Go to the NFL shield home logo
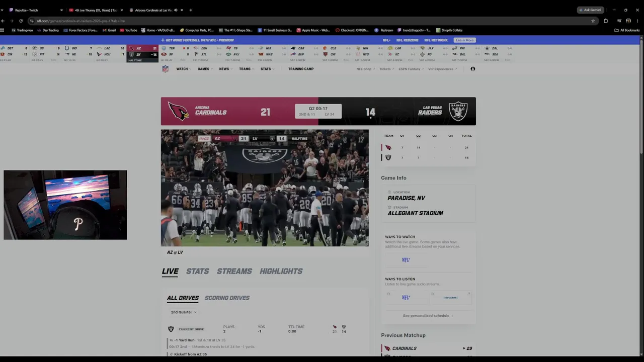The width and height of the screenshot is (644, 362). [x=165, y=69]
